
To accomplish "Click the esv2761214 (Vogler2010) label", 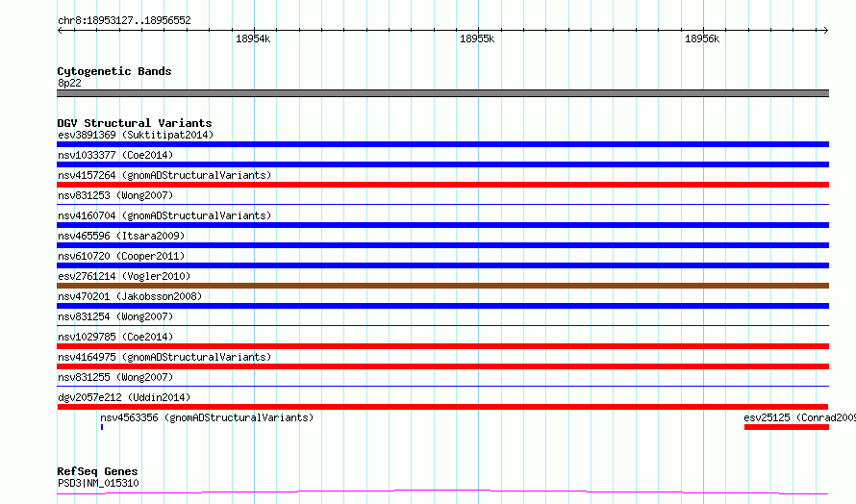I will point(124,276).
